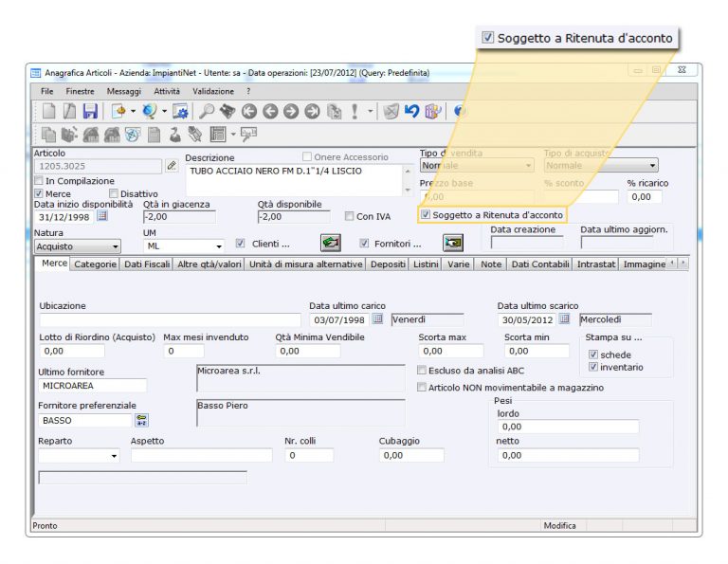Viewport: 728px width, 564px height.
Task: Enable the Con IVA checkbox
Action: click(350, 216)
